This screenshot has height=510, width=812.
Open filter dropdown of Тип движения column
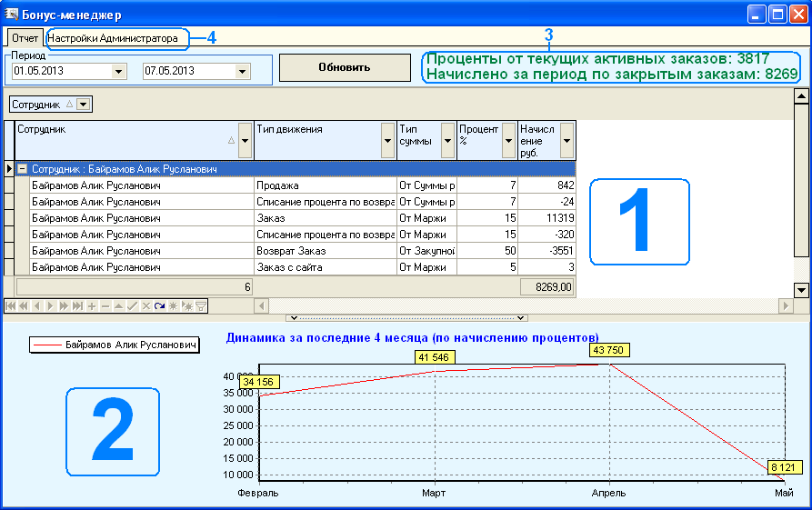[387, 141]
